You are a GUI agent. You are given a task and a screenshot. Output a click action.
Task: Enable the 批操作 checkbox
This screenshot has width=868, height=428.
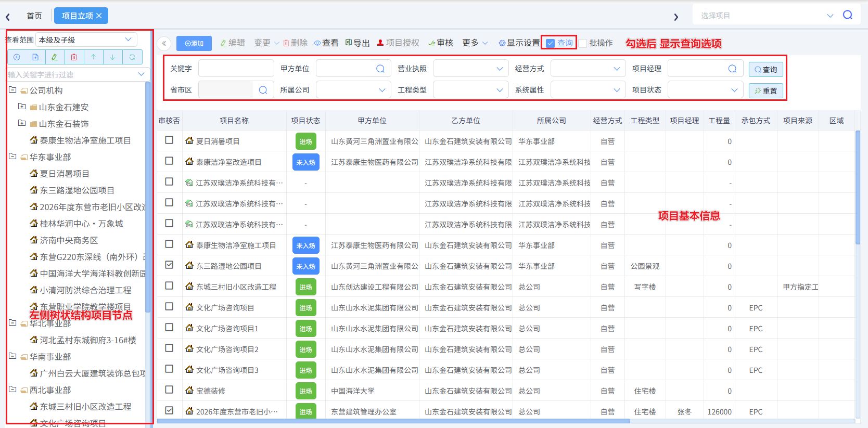click(x=583, y=43)
